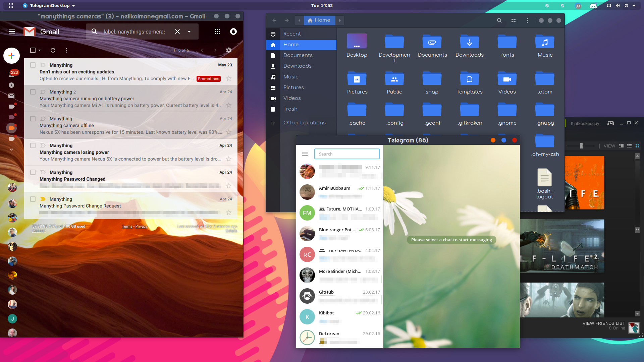The height and width of the screenshot is (362, 644).
Task: Open Gmail select-all dropdown arrow
Action: click(40, 50)
